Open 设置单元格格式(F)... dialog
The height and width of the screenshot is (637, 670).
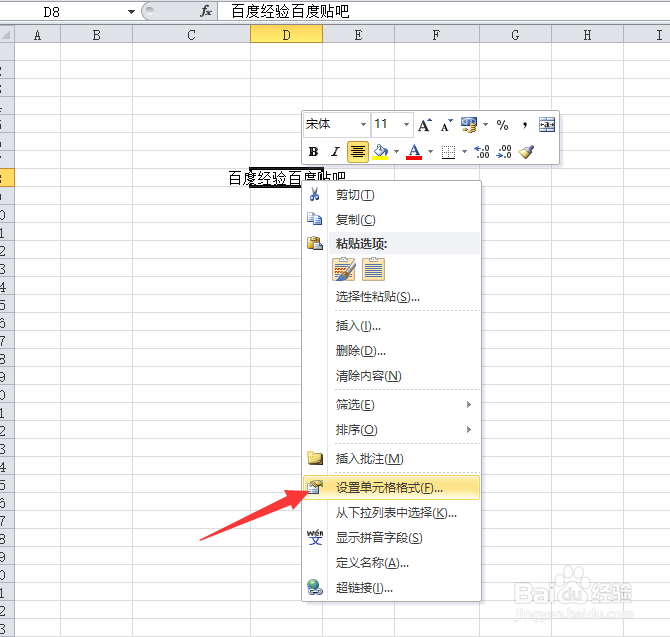[391, 487]
